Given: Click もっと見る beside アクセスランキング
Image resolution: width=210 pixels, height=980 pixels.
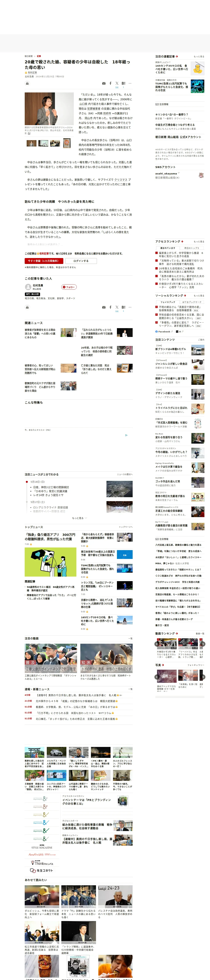Looking at the screenshot, I should [199, 242].
